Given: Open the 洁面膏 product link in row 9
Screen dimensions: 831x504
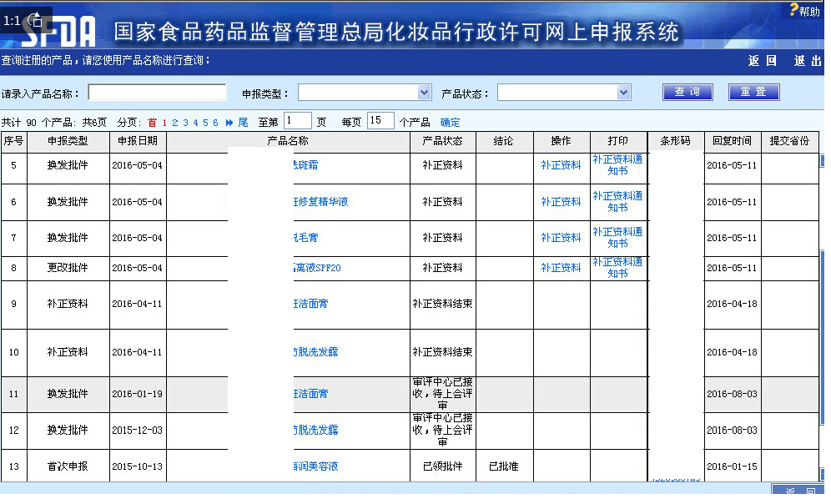Looking at the screenshot, I should tap(310, 305).
